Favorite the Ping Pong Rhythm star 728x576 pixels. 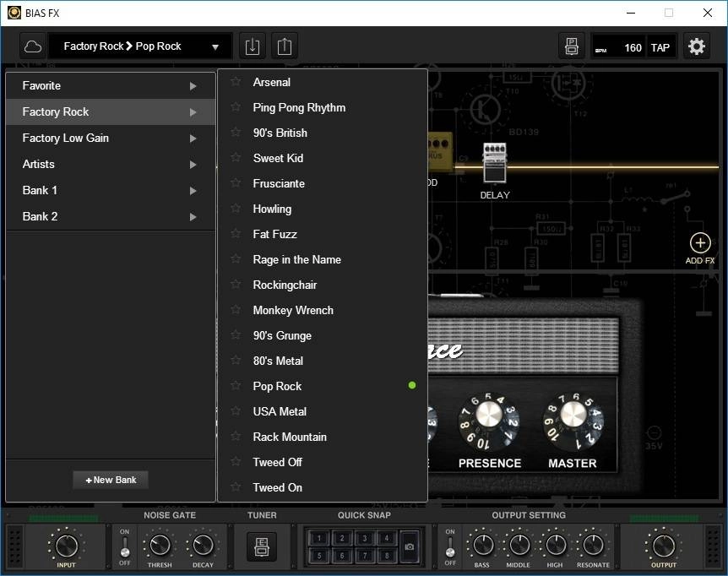pyautogui.click(x=236, y=107)
